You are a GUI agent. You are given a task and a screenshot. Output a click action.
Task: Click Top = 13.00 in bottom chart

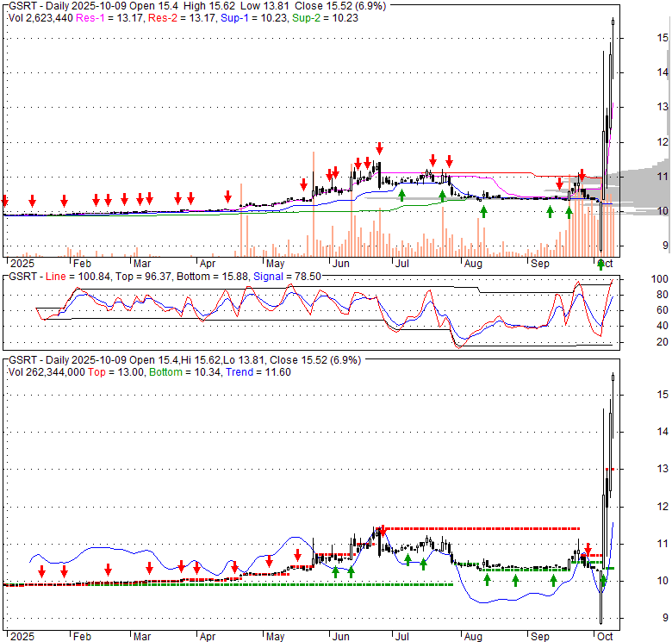click(116, 372)
